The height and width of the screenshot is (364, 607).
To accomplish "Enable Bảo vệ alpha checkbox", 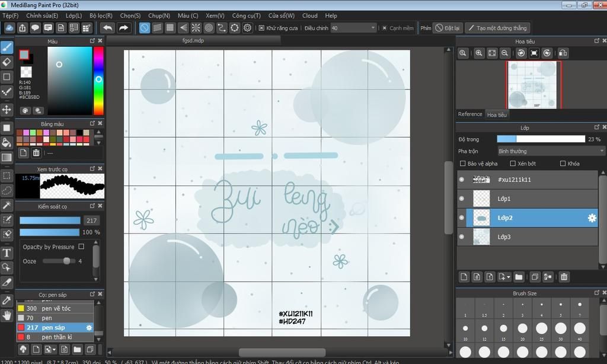I will pyautogui.click(x=462, y=164).
